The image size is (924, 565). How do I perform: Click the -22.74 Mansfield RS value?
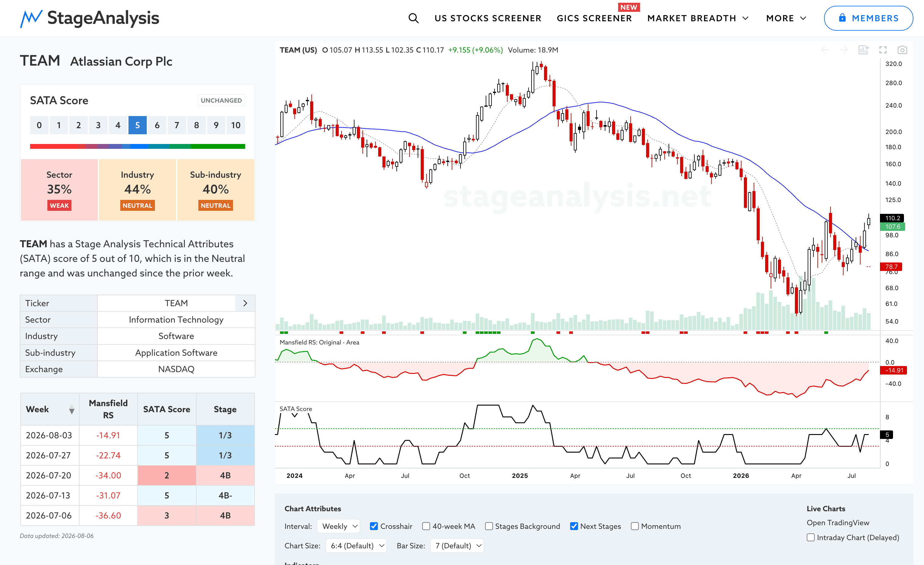point(108,455)
